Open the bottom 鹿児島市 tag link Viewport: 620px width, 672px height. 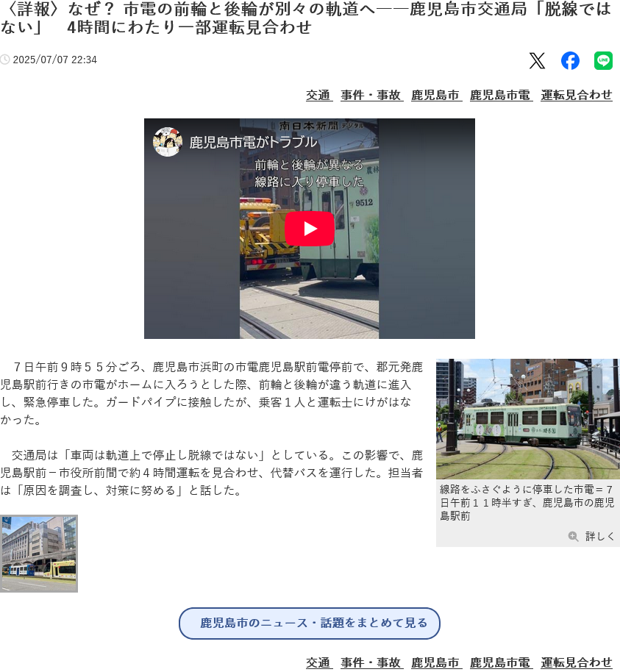pyautogui.click(x=436, y=662)
